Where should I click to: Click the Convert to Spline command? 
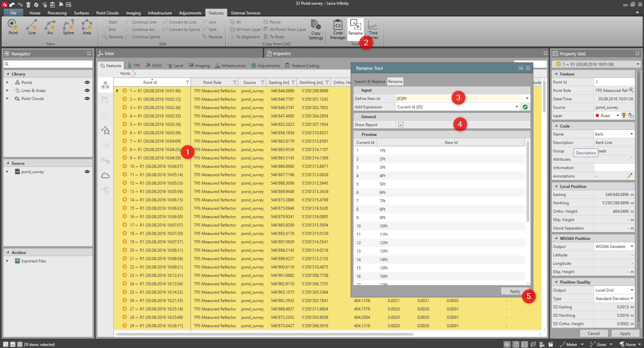(181, 29)
